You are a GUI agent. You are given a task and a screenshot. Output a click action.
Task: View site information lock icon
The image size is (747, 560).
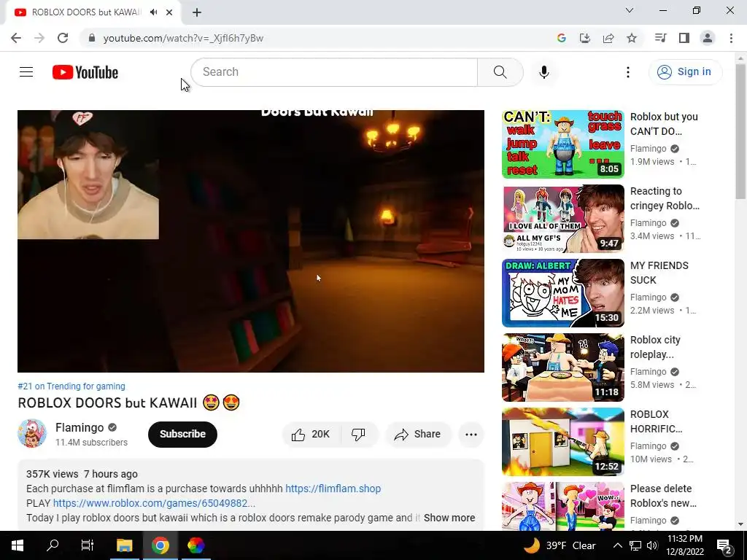pyautogui.click(x=92, y=38)
